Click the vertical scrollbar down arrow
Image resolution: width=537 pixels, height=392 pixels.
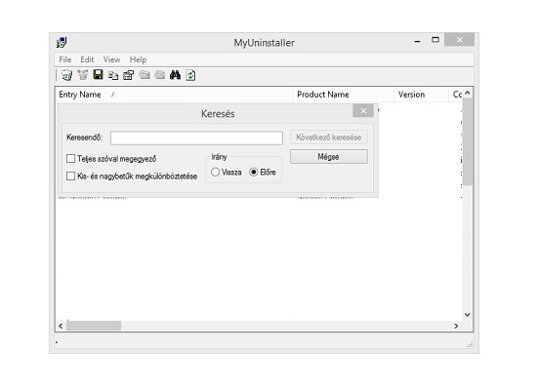468,315
